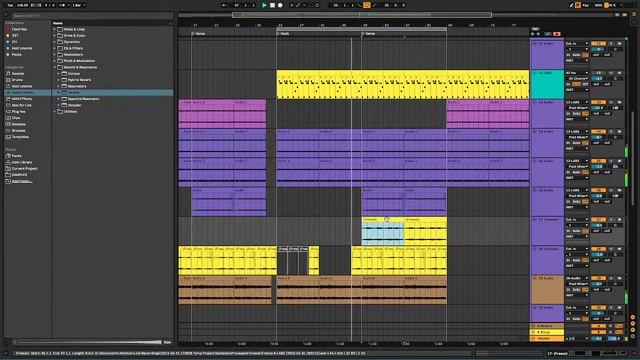Open the Ext. In input dropdown on 21 Audio
640x360 pixels.
click(577, 43)
